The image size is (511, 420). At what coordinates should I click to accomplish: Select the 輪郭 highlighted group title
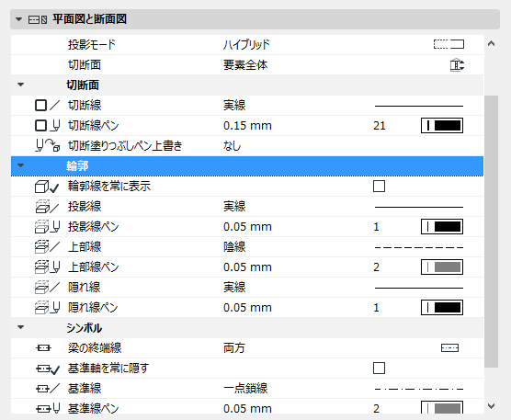click(77, 165)
